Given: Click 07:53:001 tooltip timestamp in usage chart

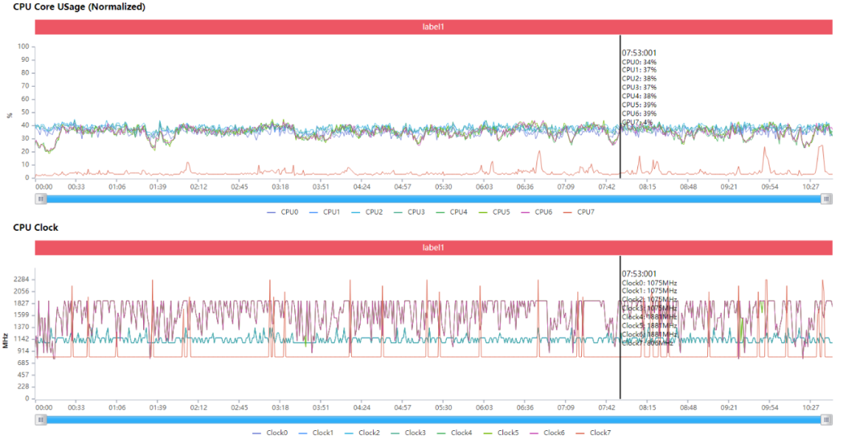Looking at the screenshot, I should [639, 53].
